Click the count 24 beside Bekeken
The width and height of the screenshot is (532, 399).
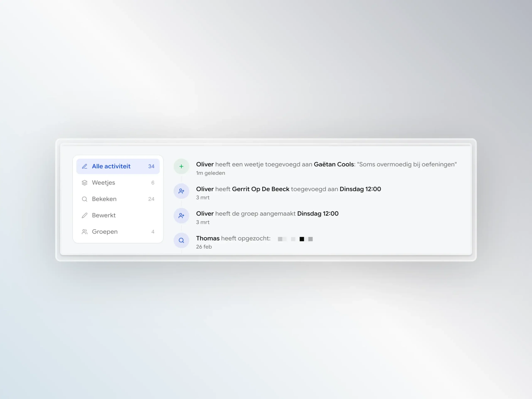click(151, 199)
